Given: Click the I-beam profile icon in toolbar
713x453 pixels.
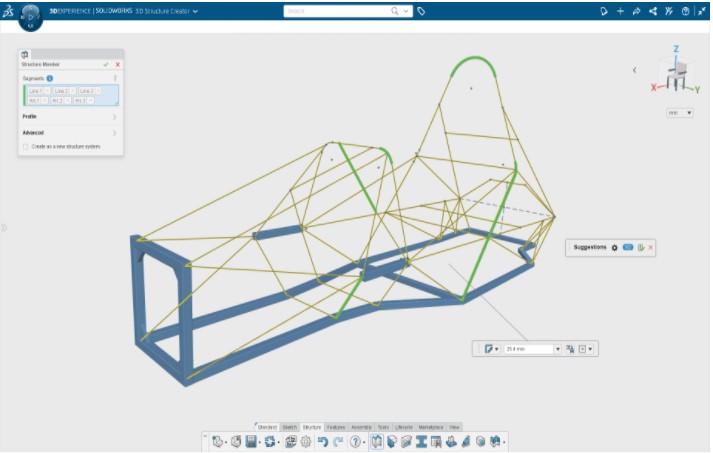Looking at the screenshot, I should [421, 441].
